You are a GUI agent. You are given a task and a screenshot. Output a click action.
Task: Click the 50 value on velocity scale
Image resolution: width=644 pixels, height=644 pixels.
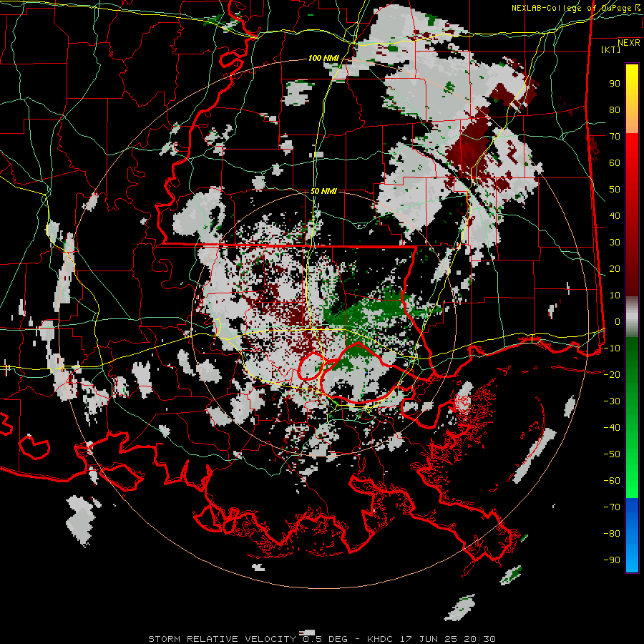pyautogui.click(x=615, y=190)
